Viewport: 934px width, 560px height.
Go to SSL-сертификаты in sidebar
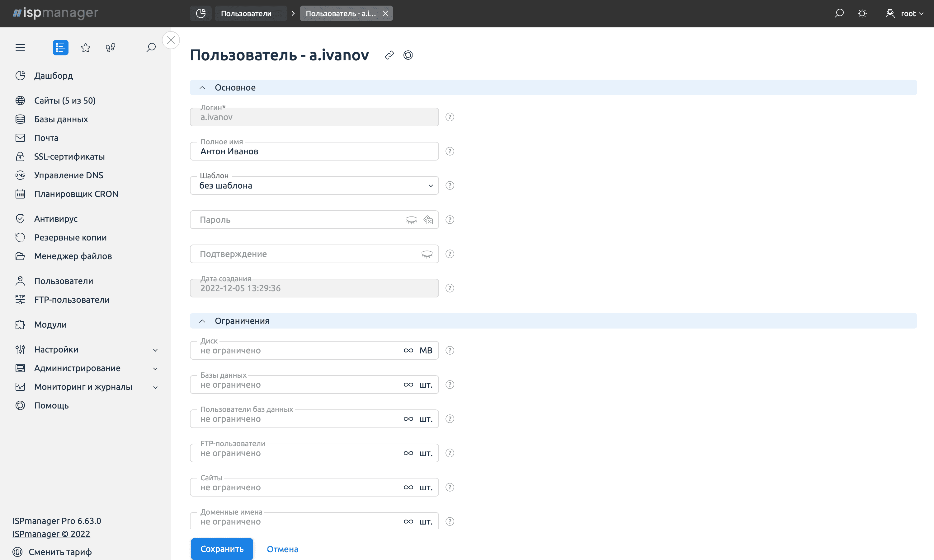click(69, 156)
